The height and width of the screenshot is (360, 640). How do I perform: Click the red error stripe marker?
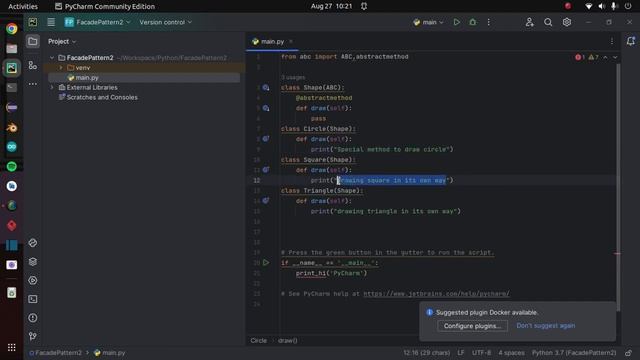tap(617, 253)
